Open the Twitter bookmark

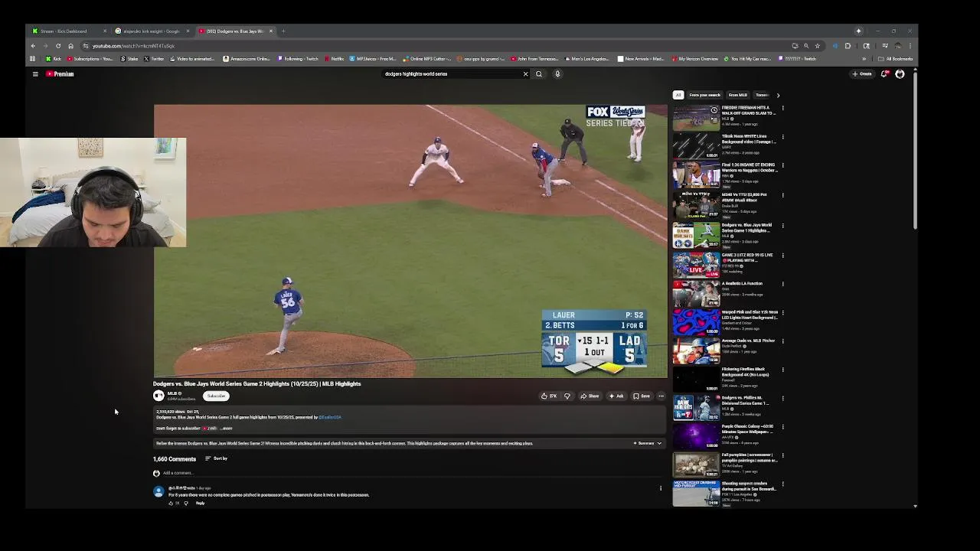(154, 59)
